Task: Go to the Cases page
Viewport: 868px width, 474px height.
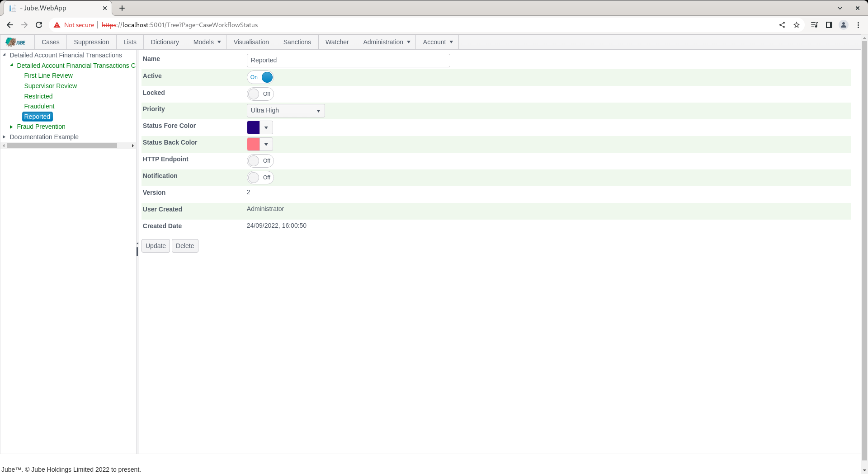Action: pyautogui.click(x=51, y=42)
